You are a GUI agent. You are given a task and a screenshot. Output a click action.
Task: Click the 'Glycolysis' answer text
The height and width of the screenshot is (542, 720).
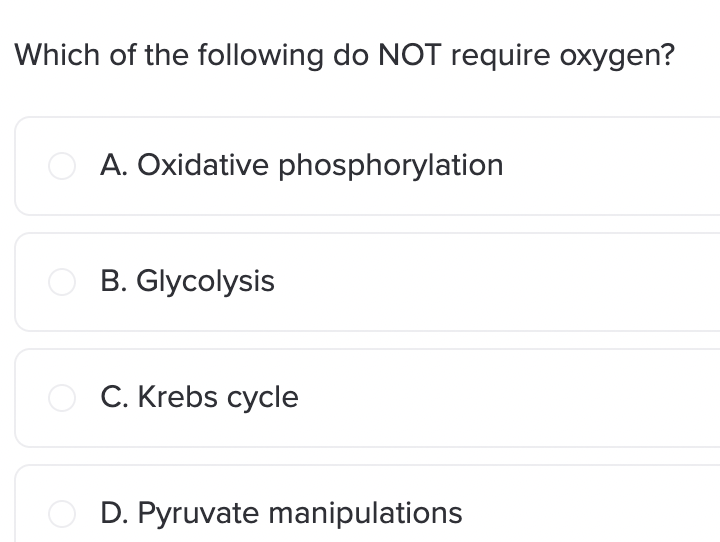205,282
